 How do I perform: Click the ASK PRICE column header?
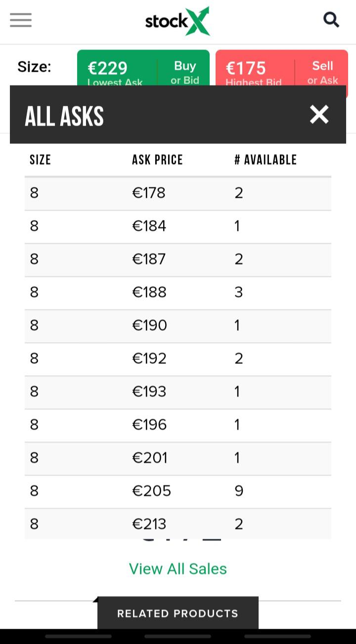point(157,160)
